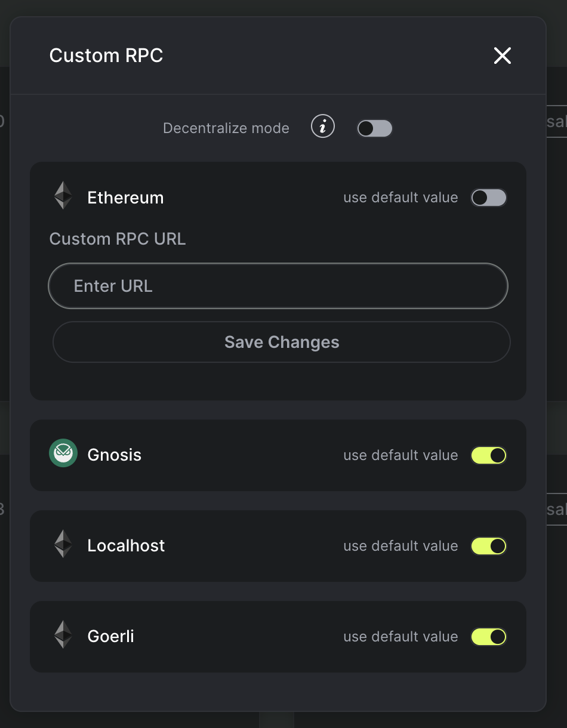Turn off Gnosis use default value

[x=488, y=455]
